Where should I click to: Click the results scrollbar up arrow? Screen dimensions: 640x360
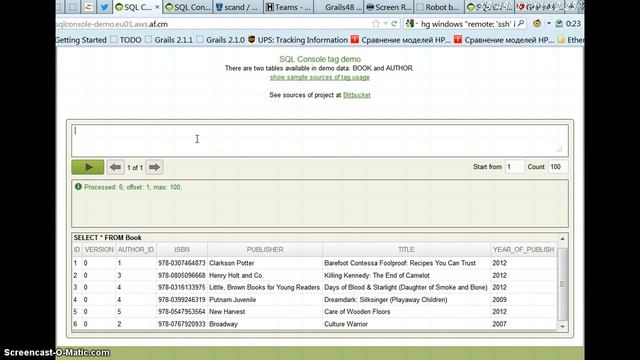pyautogui.click(x=562, y=238)
